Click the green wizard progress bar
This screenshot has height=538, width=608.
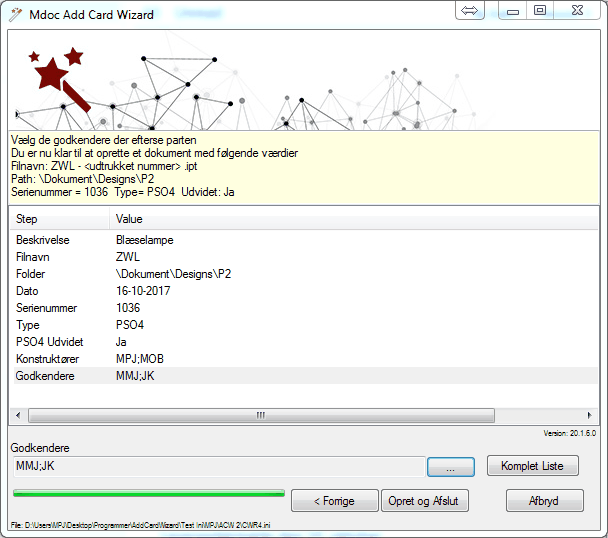coord(148,493)
